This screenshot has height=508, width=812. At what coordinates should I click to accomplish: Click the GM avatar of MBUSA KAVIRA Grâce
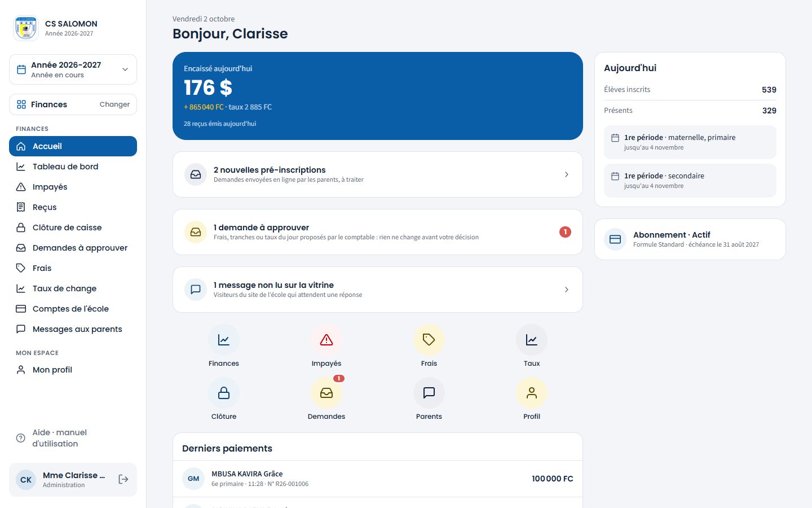pos(193,479)
